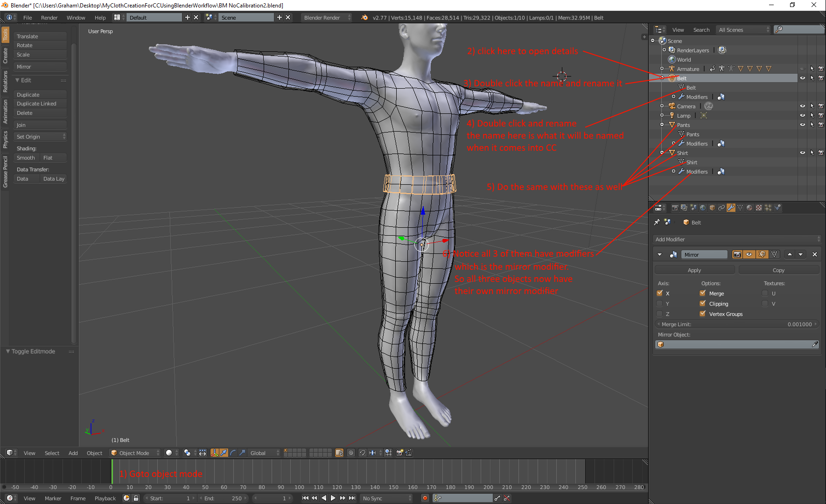Move the Mirror modifier down
Viewport: 826px width, 504px height.
click(801, 254)
